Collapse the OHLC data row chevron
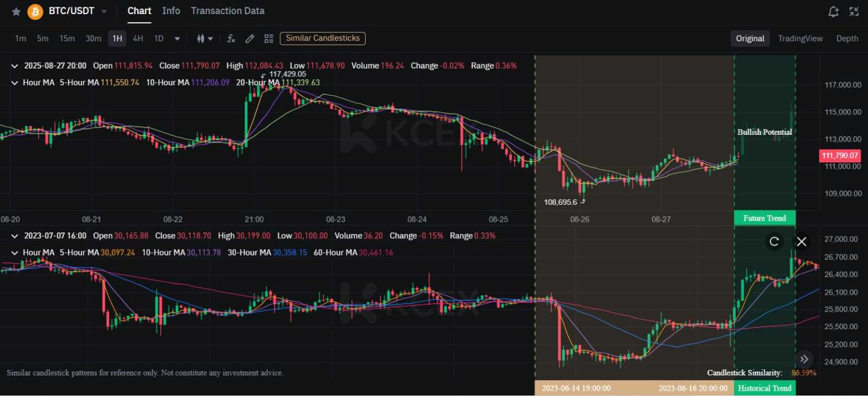The height and width of the screenshot is (396, 868). 15,66
